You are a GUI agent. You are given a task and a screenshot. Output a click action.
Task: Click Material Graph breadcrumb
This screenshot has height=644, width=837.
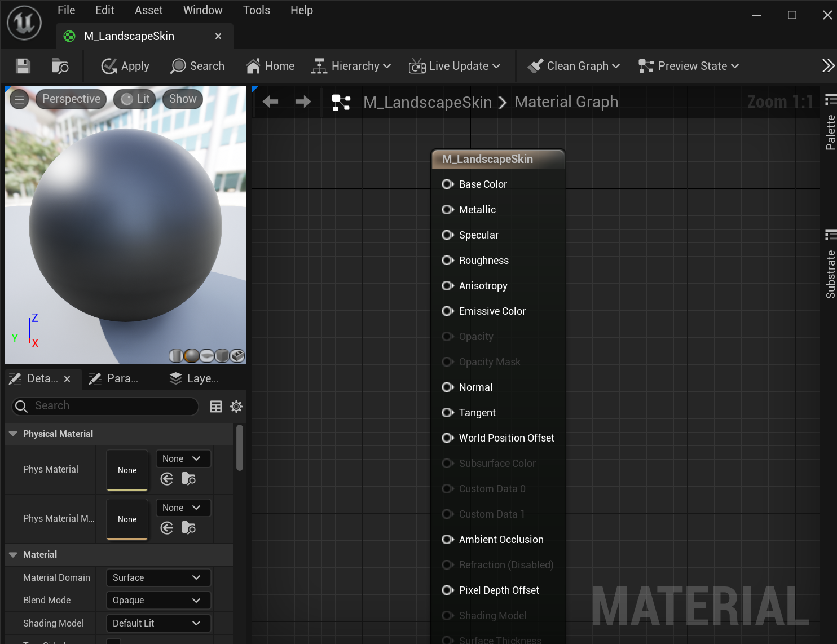tap(566, 102)
